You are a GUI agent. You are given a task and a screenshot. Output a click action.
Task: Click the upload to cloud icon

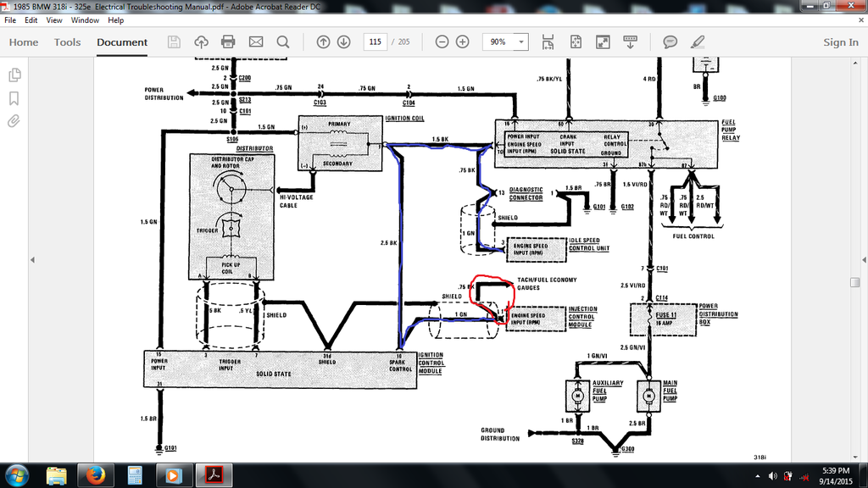(x=201, y=42)
